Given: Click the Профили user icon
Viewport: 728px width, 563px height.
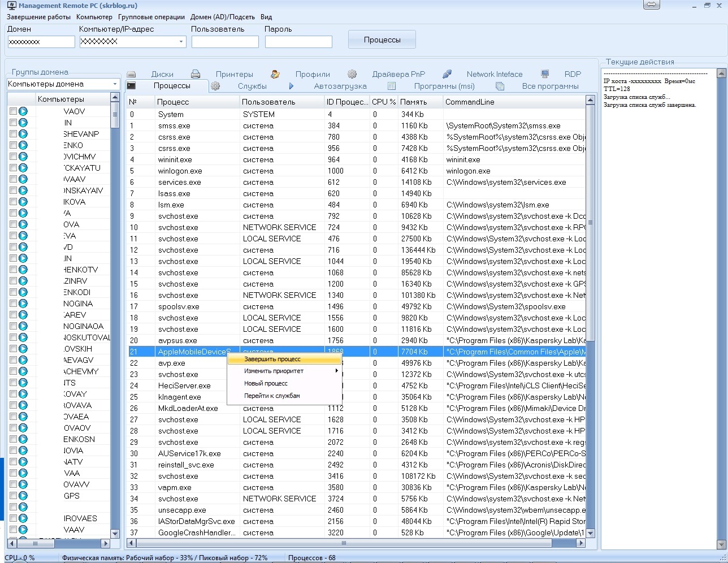Looking at the screenshot, I should pyautogui.click(x=275, y=74).
